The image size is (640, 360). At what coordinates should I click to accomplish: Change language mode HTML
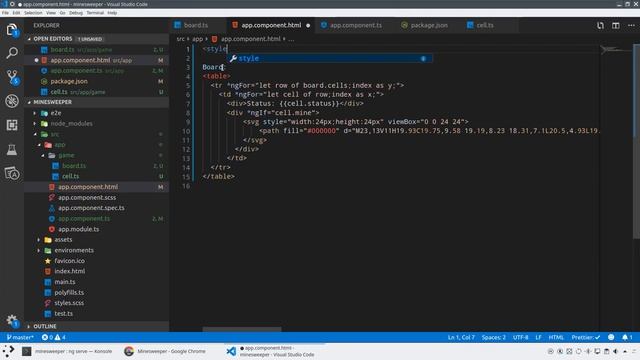(x=556, y=337)
